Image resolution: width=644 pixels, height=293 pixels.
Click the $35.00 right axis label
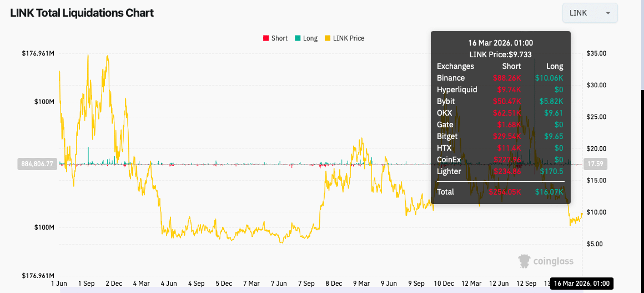(x=595, y=53)
